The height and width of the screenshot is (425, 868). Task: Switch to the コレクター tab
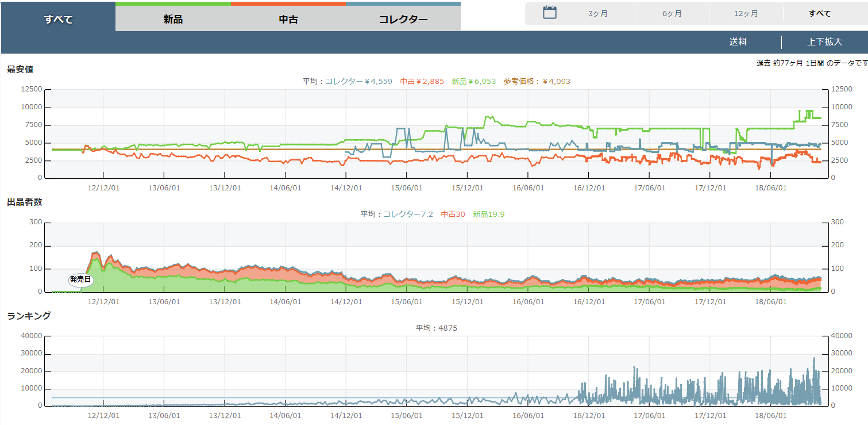pyautogui.click(x=403, y=19)
